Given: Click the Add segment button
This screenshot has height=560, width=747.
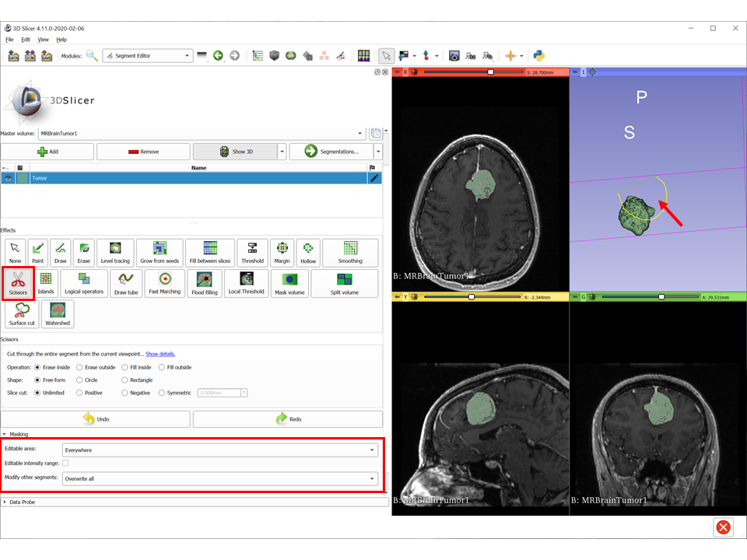Looking at the screenshot, I should pyautogui.click(x=47, y=152).
